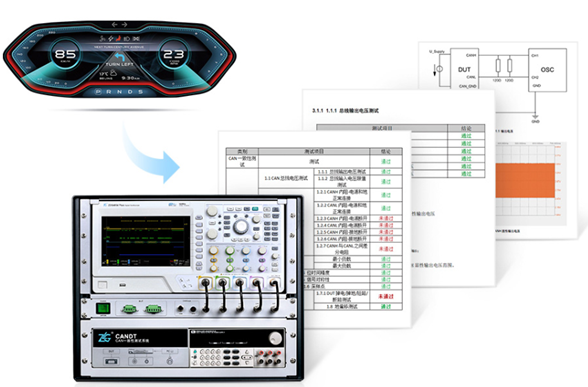
Task: Click the yellow channel 1 knob on the oscilloscope
Action: point(213,250)
